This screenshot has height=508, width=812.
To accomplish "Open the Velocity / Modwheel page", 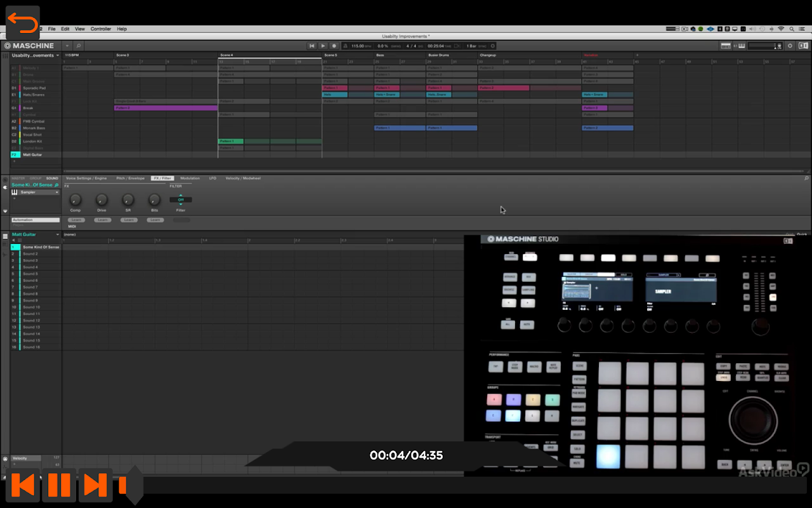I will pos(243,178).
